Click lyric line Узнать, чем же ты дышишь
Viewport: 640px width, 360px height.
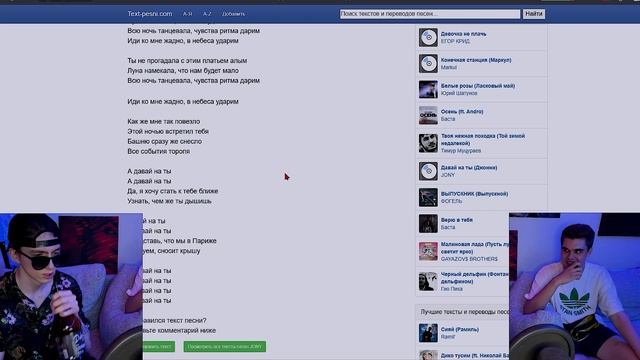[169, 201]
